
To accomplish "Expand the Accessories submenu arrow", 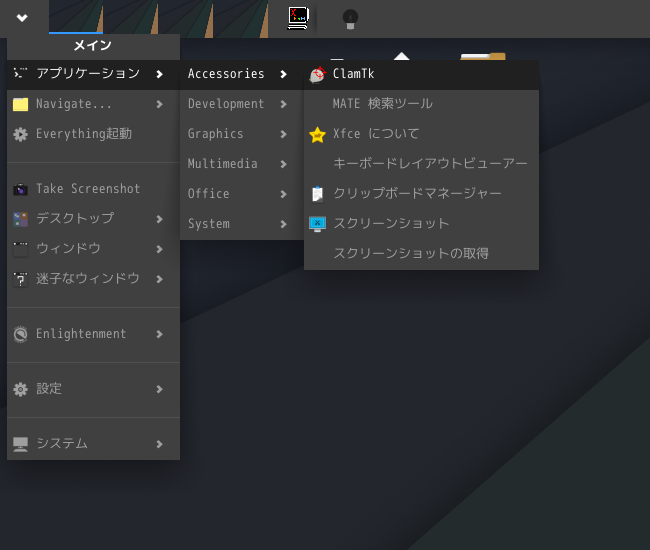I will pyautogui.click(x=284, y=74).
